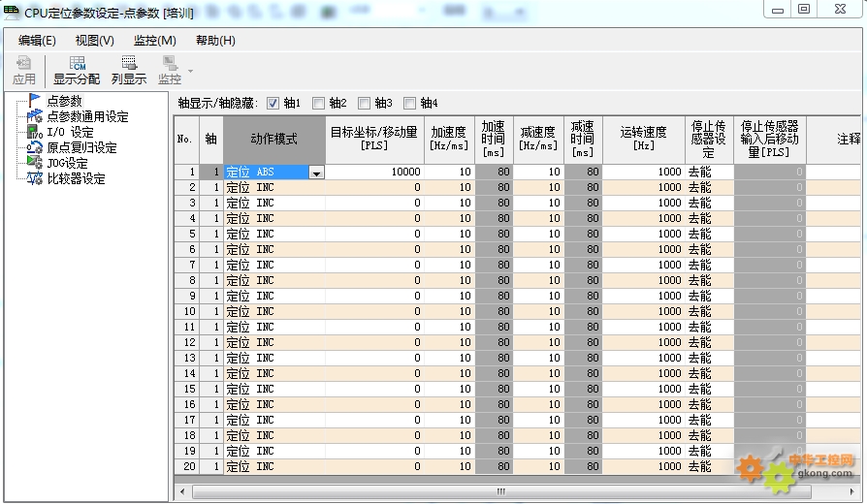Viewport: 867px width, 504px height.
Task: Click the horizontal scrollbar right arrow
Action: 852,491
